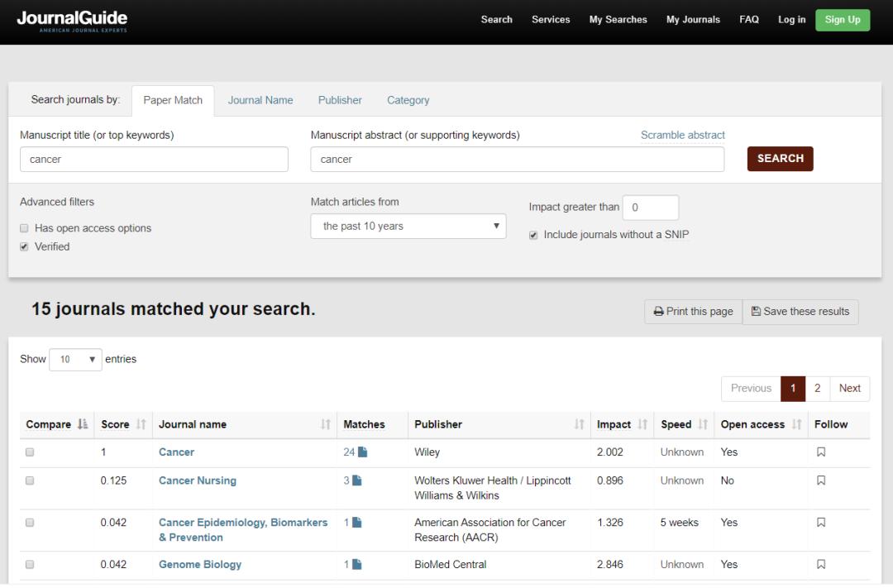Toggle Include journals without a SNIP
893x588 pixels.
click(x=533, y=235)
